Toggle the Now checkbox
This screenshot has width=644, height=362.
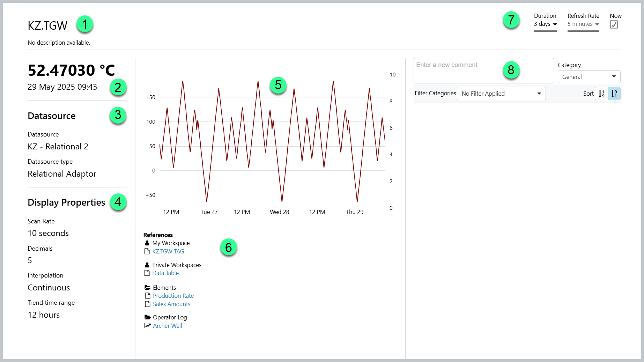pos(614,24)
